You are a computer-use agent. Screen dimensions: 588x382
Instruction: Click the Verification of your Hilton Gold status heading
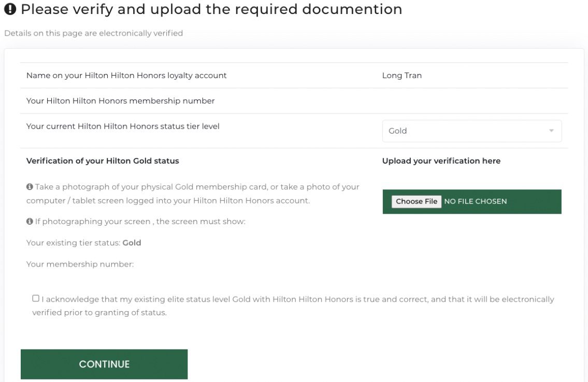click(x=102, y=160)
